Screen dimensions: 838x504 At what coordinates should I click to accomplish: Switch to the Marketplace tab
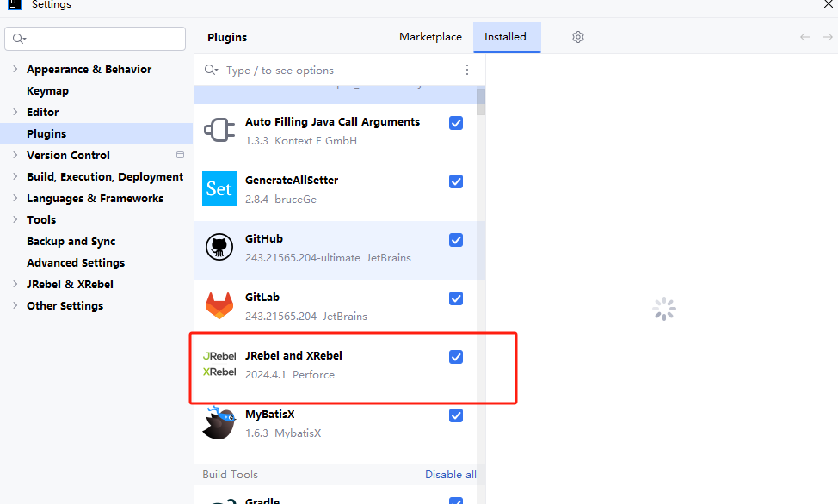[x=430, y=37]
